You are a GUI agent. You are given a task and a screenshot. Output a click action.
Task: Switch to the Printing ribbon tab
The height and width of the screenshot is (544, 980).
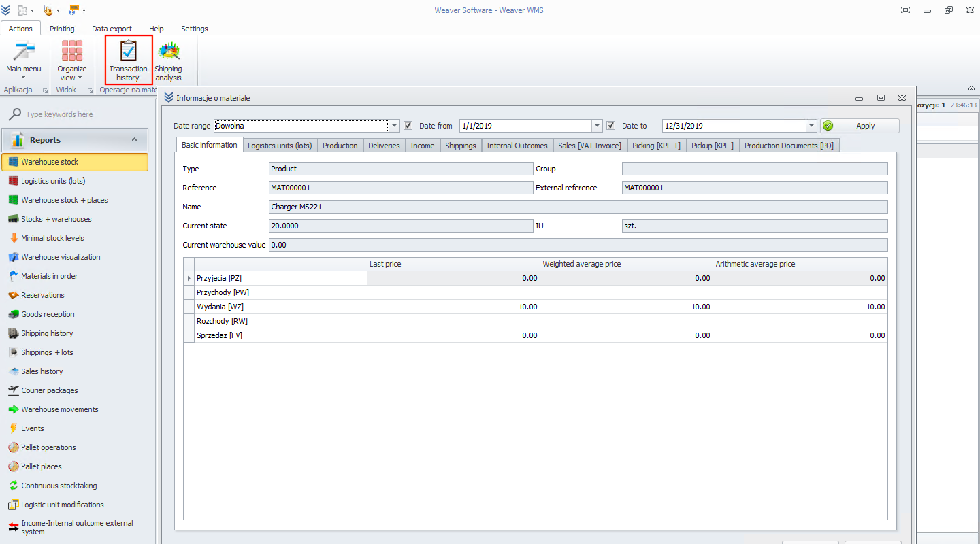point(62,29)
